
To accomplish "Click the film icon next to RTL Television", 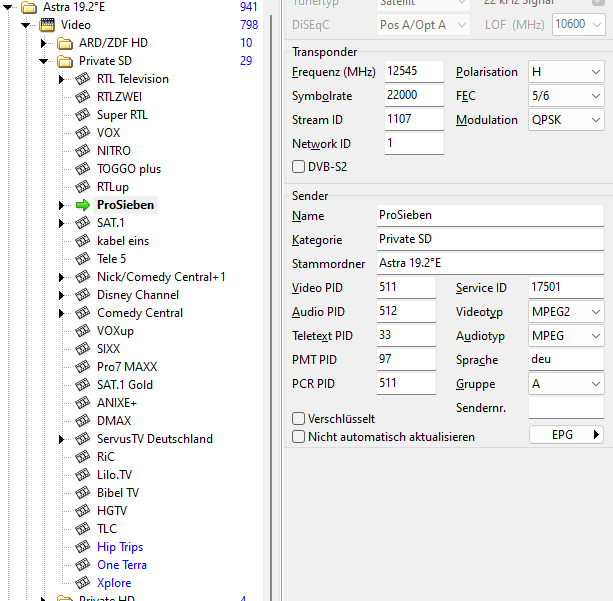I will tap(83, 79).
